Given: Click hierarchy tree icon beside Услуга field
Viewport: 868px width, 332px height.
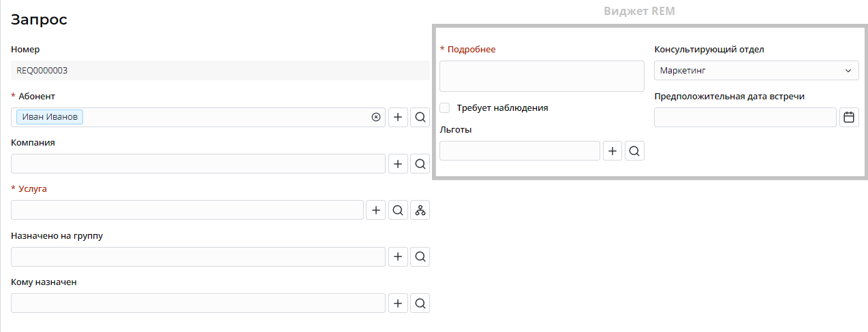Looking at the screenshot, I should (x=420, y=210).
